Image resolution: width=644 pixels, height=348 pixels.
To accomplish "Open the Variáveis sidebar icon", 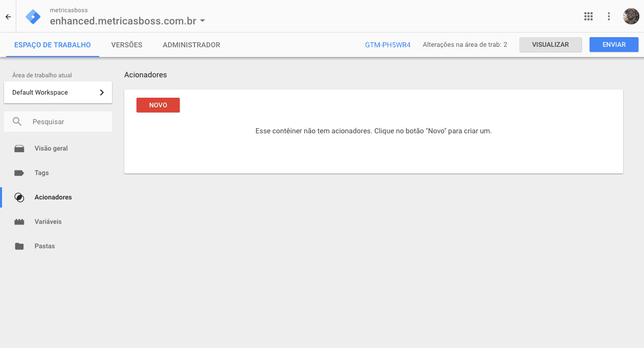I will (19, 221).
